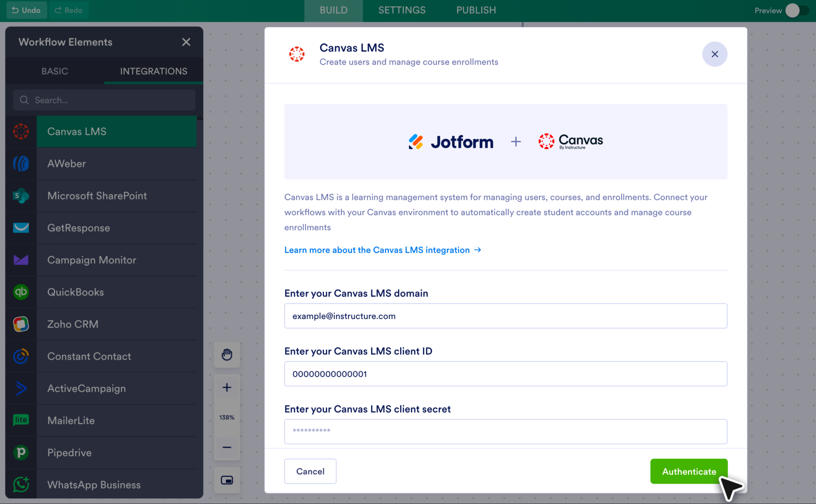The width and height of the screenshot is (816, 504).
Task: Select Canvas LMS in the integrations list
Action: (116, 131)
